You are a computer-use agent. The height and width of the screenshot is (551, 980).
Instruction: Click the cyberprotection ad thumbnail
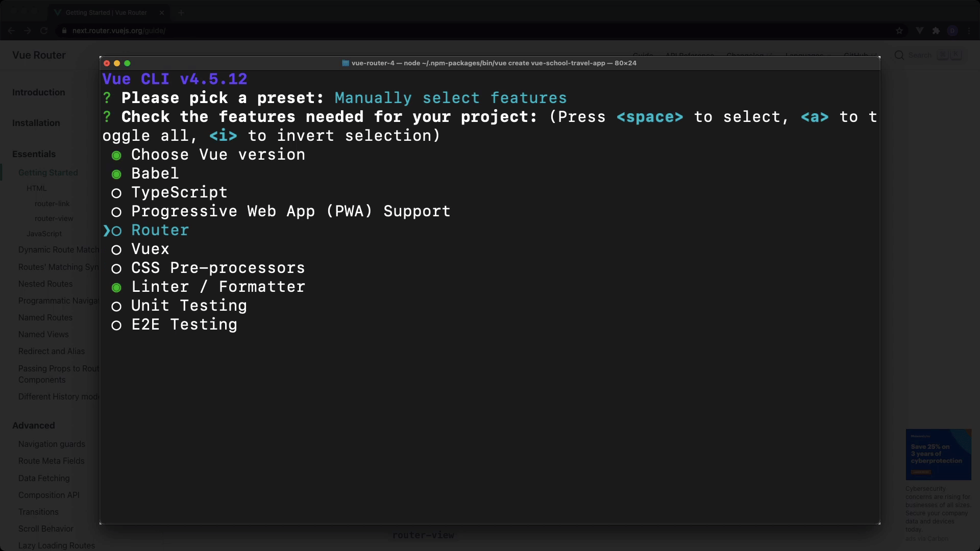(938, 454)
